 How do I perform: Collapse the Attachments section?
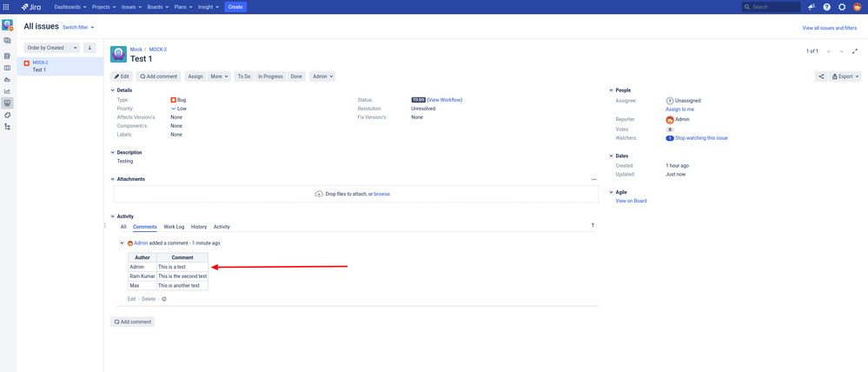[113, 179]
